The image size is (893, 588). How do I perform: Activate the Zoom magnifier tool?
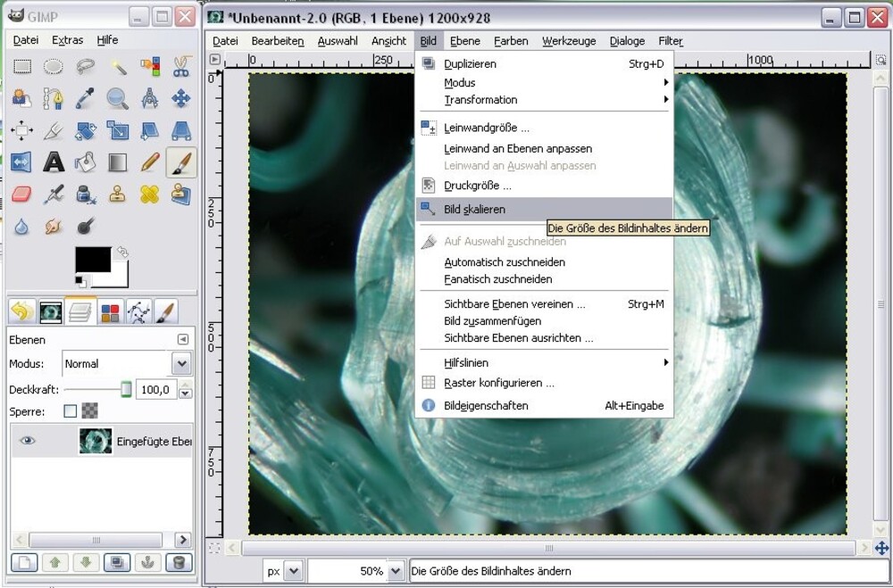[118, 98]
